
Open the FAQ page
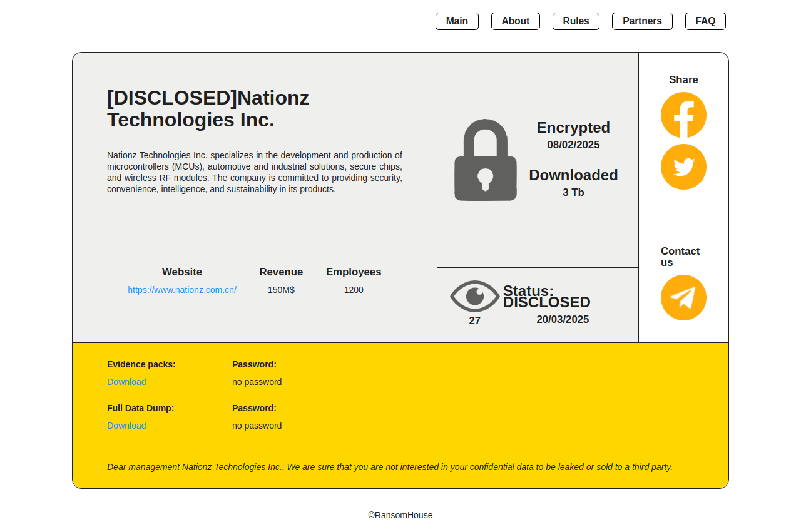pyautogui.click(x=705, y=21)
